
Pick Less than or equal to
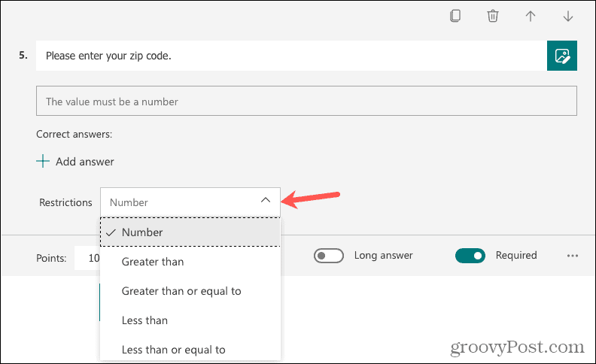(x=190, y=349)
